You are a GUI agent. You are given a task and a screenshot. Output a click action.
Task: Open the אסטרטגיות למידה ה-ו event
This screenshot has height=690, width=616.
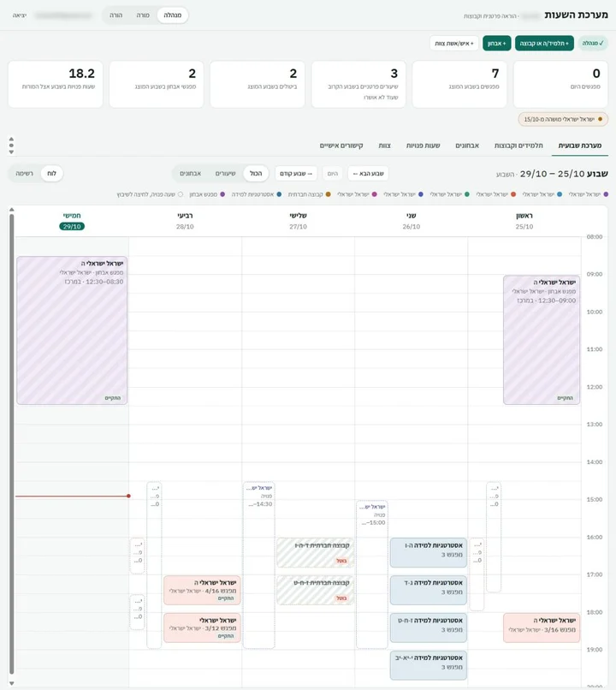[428, 552]
